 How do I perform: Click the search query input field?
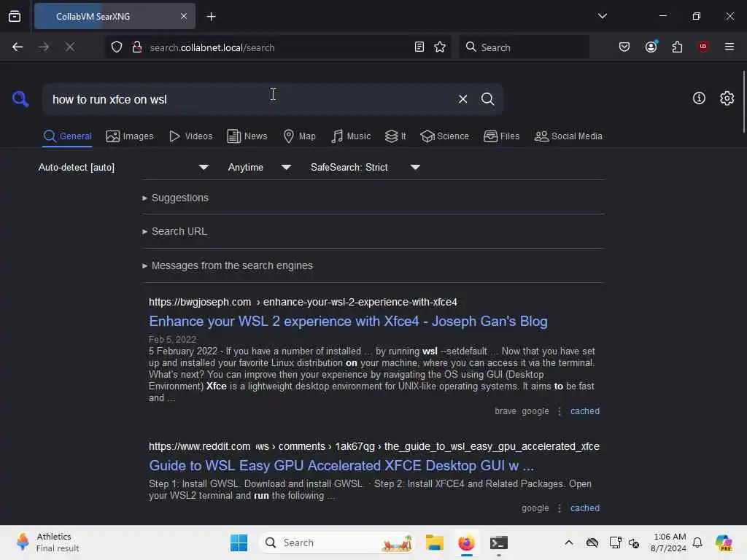click(248, 99)
